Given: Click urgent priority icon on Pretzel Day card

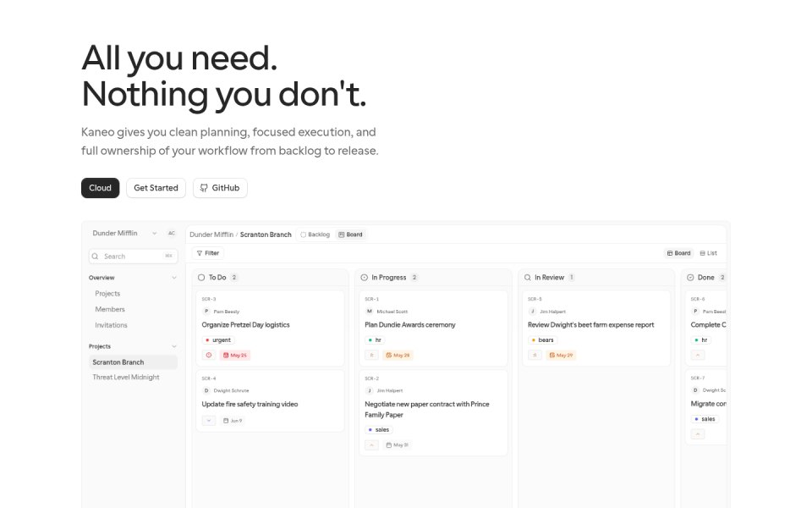Looking at the screenshot, I should [209, 355].
